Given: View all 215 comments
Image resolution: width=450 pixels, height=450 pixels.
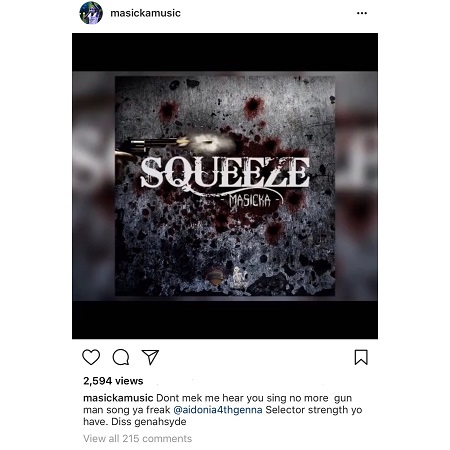Looking at the screenshot, I should (138, 438).
